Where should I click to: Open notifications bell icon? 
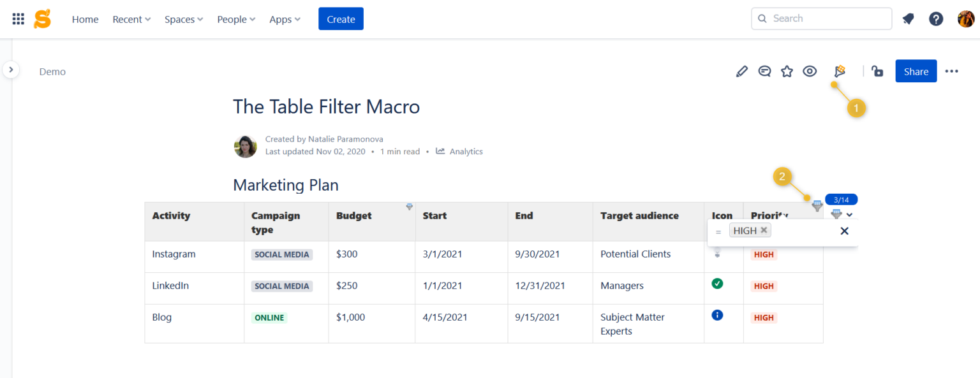[908, 19]
